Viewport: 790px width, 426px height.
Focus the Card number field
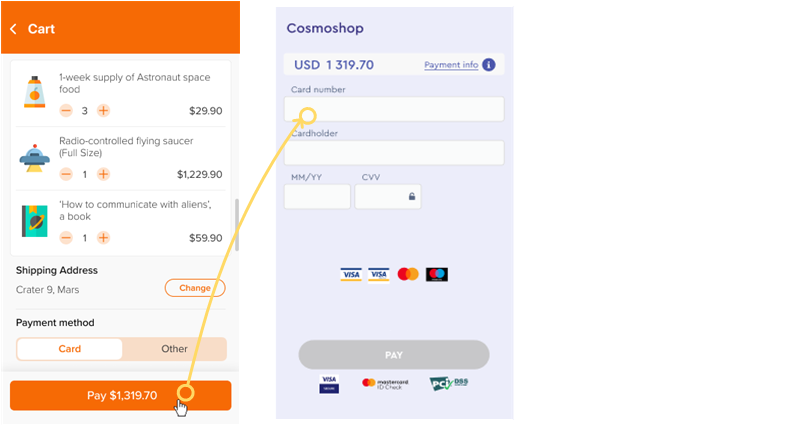point(394,109)
